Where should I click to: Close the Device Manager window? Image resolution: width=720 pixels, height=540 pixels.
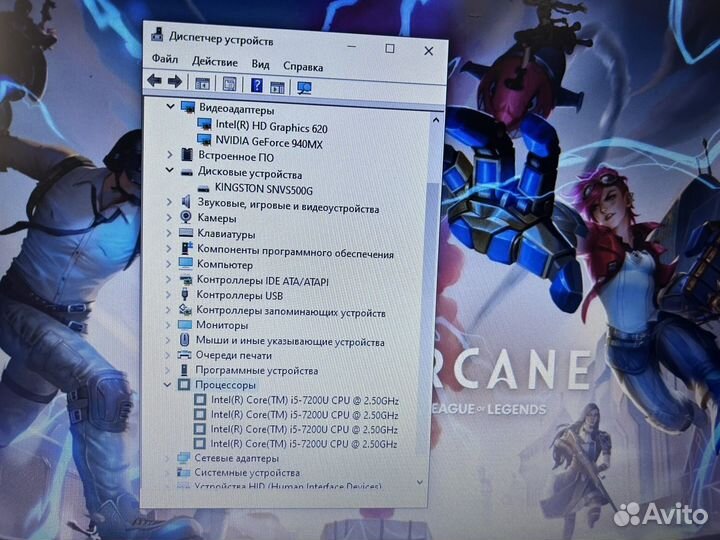[x=428, y=51]
